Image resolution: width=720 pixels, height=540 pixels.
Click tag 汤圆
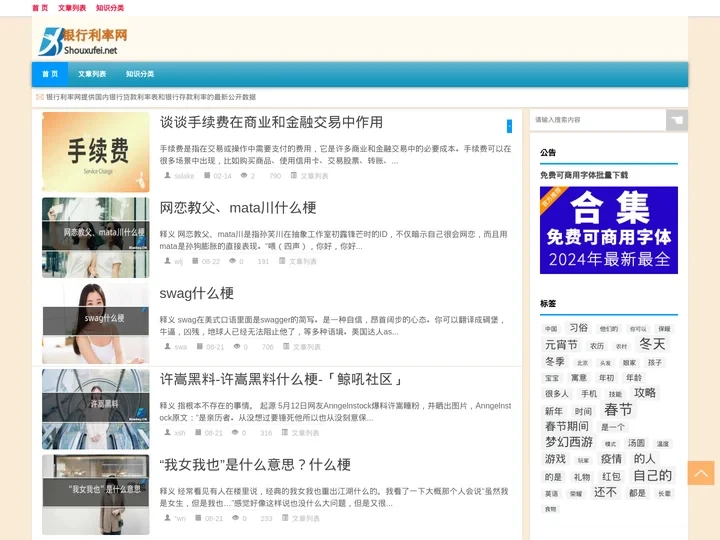click(636, 443)
